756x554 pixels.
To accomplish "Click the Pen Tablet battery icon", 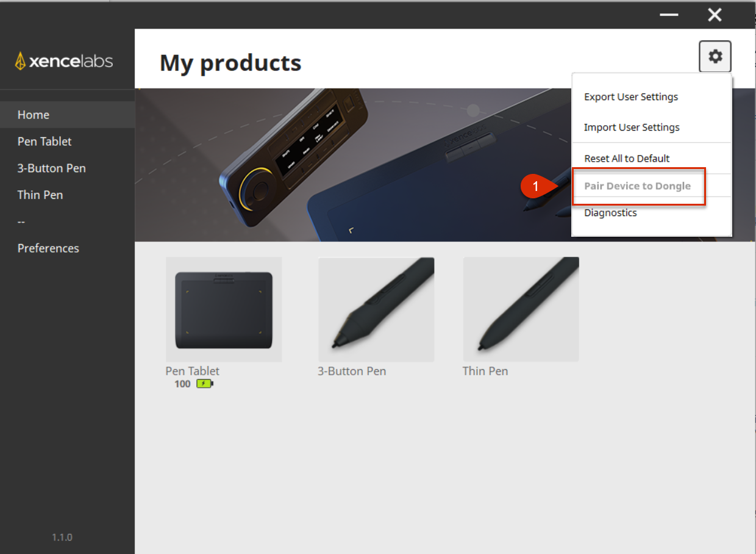I will click(x=205, y=384).
